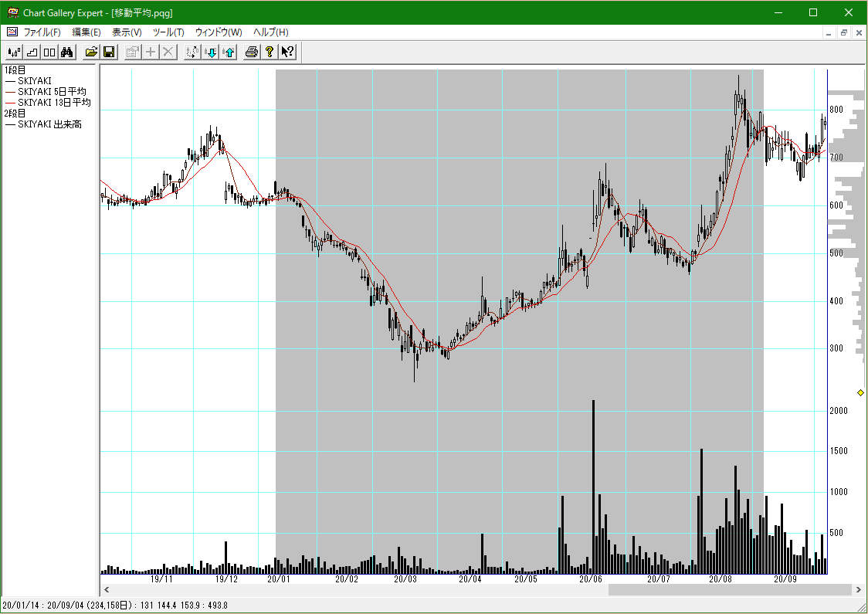Click the yellow question mark help icon
The height and width of the screenshot is (614, 868).
click(270, 52)
